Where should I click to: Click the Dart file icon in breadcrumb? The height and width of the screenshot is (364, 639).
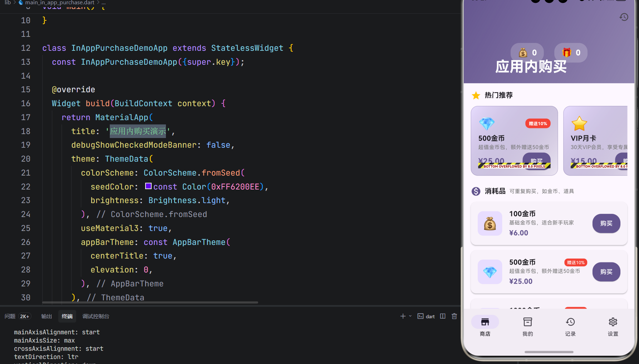pos(21,3)
